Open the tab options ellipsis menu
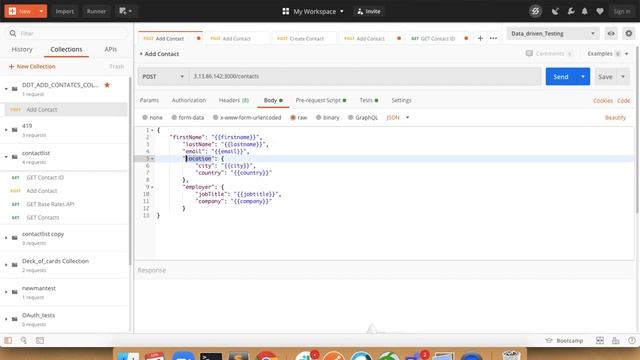Viewport: 640px width, 360px height. click(493, 38)
